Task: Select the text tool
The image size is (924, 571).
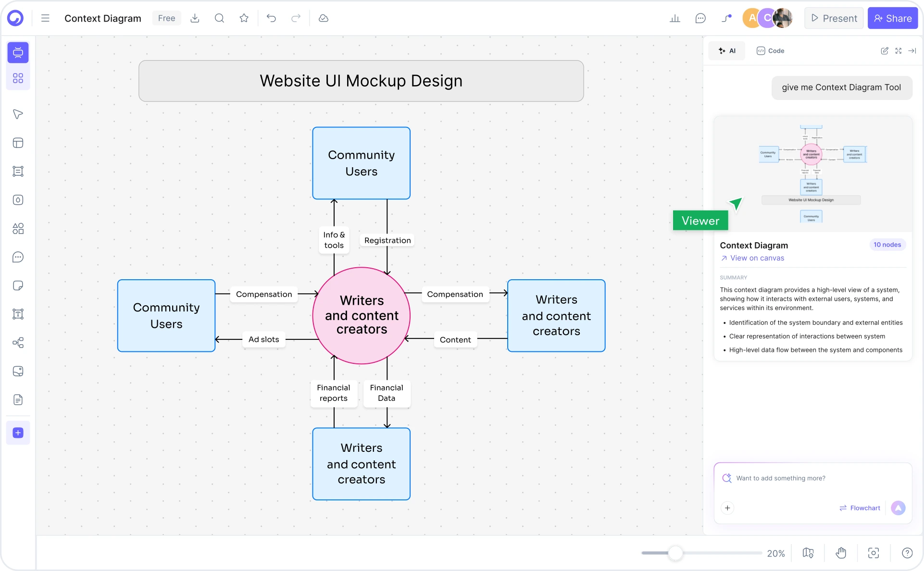Action: (x=18, y=314)
